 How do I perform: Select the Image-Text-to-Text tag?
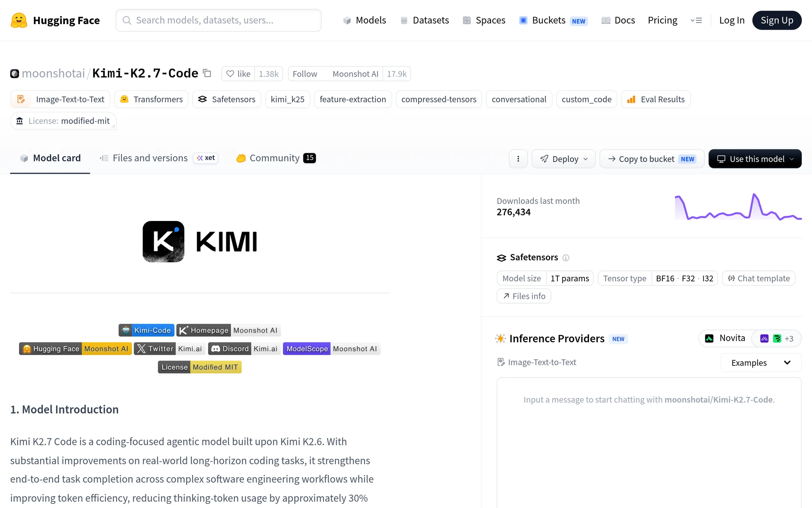click(60, 99)
